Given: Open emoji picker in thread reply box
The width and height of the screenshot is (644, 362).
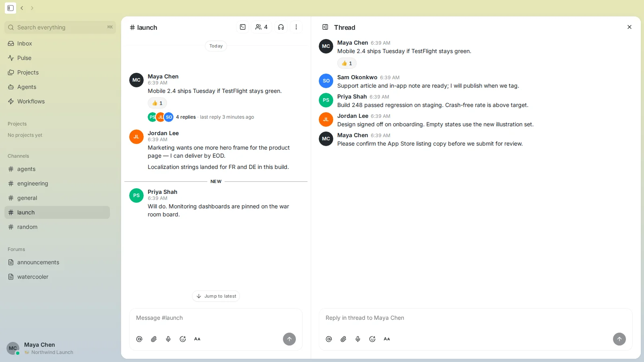Looking at the screenshot, I should tap(372, 339).
